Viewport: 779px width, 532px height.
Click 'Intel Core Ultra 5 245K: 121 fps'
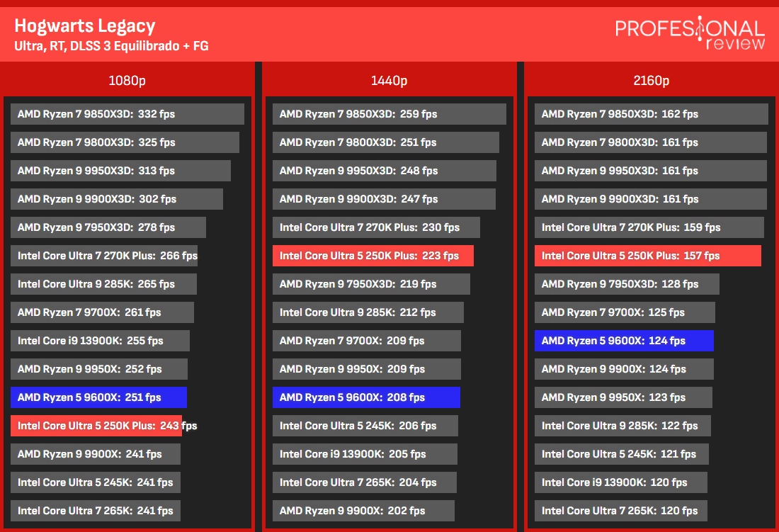point(622,454)
